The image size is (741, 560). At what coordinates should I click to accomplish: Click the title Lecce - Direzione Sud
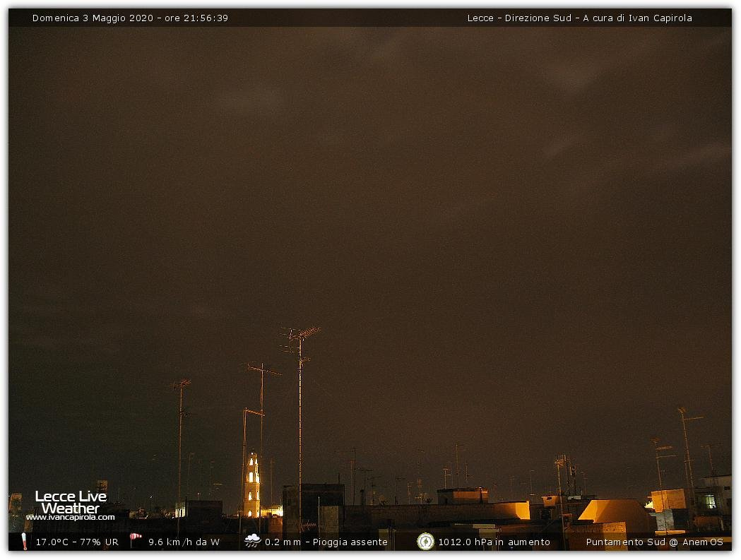coord(519,18)
